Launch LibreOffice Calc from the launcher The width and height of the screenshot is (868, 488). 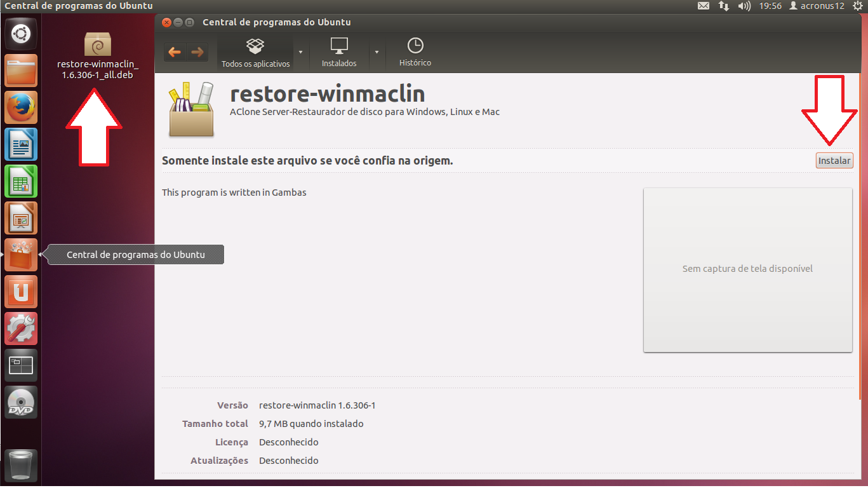21,180
